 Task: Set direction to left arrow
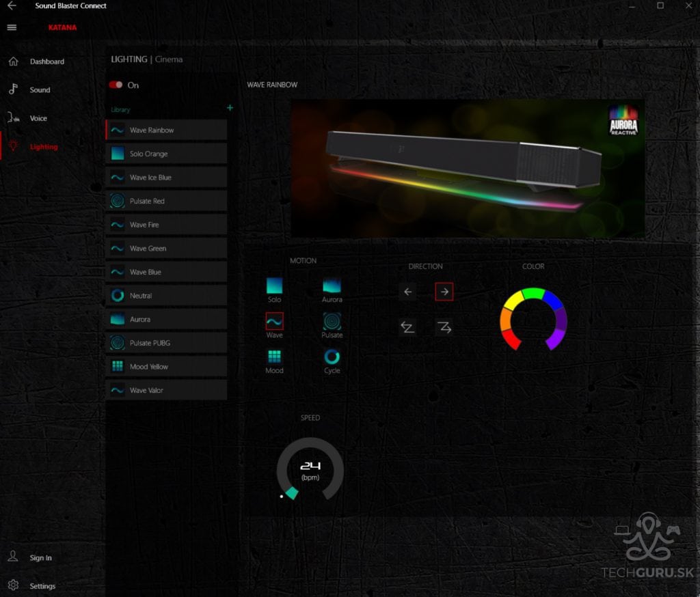point(407,292)
